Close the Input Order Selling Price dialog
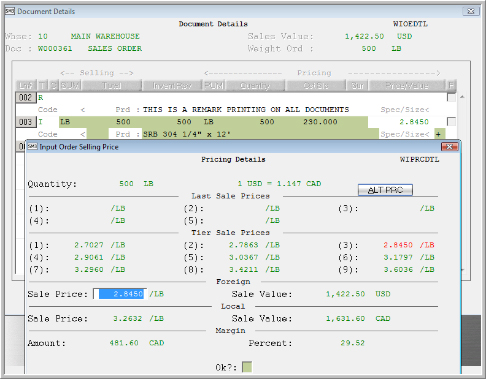This screenshot has height=379, width=486. point(449,147)
